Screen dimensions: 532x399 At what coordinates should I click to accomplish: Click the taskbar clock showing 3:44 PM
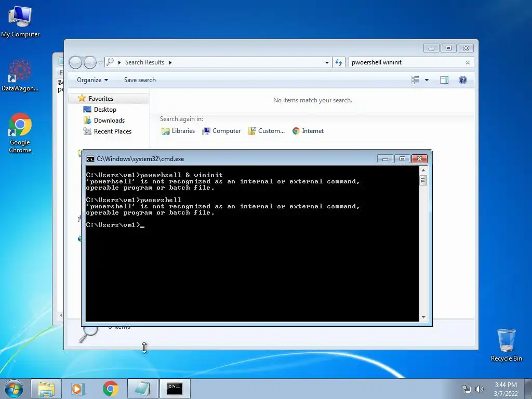(506, 389)
